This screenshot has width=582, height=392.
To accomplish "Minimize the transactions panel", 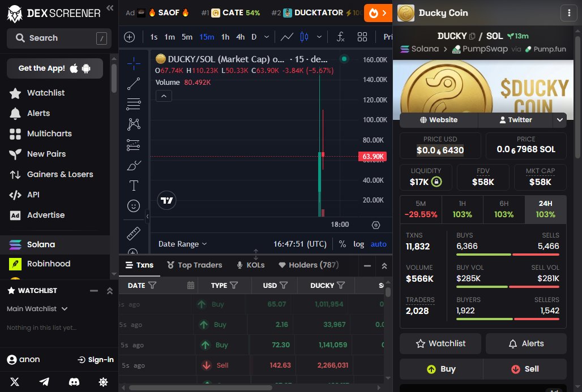I will tap(367, 265).
